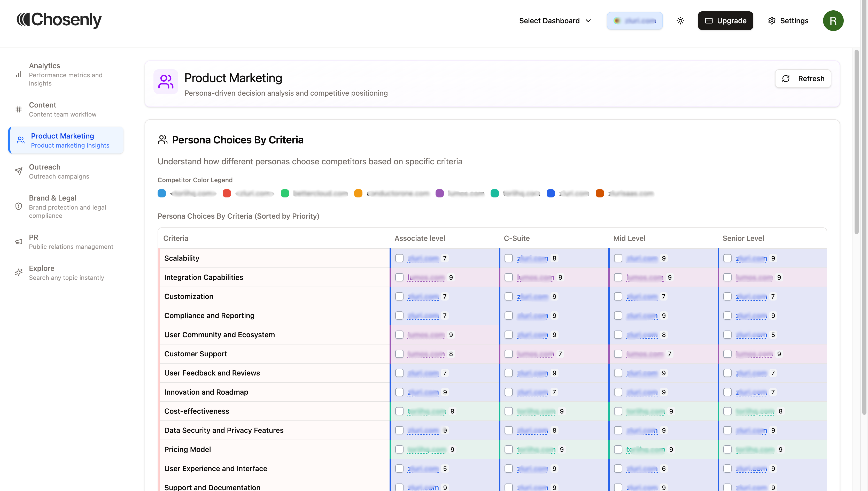This screenshot has width=868, height=491.
Task: Check the Scalability C-Suite checkbox
Action: pos(509,258)
